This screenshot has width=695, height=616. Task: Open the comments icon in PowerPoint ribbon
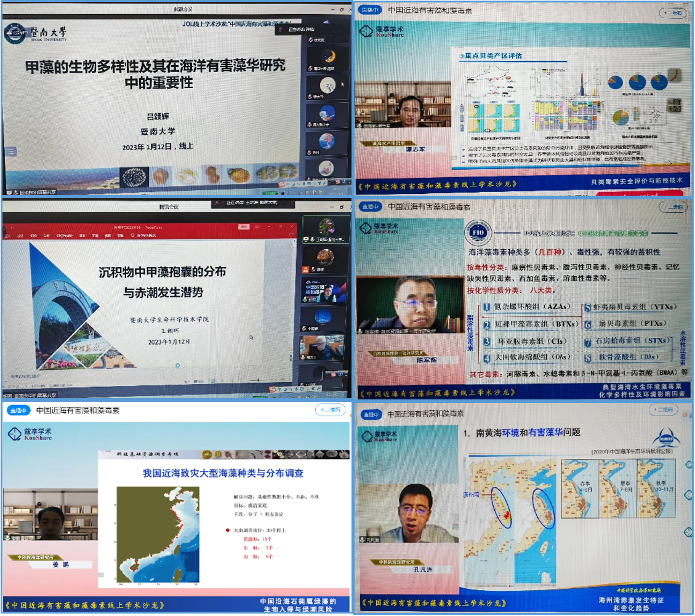(291, 235)
